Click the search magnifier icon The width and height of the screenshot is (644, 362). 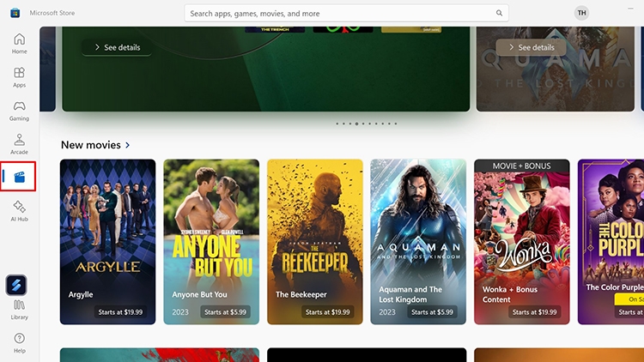pyautogui.click(x=499, y=13)
